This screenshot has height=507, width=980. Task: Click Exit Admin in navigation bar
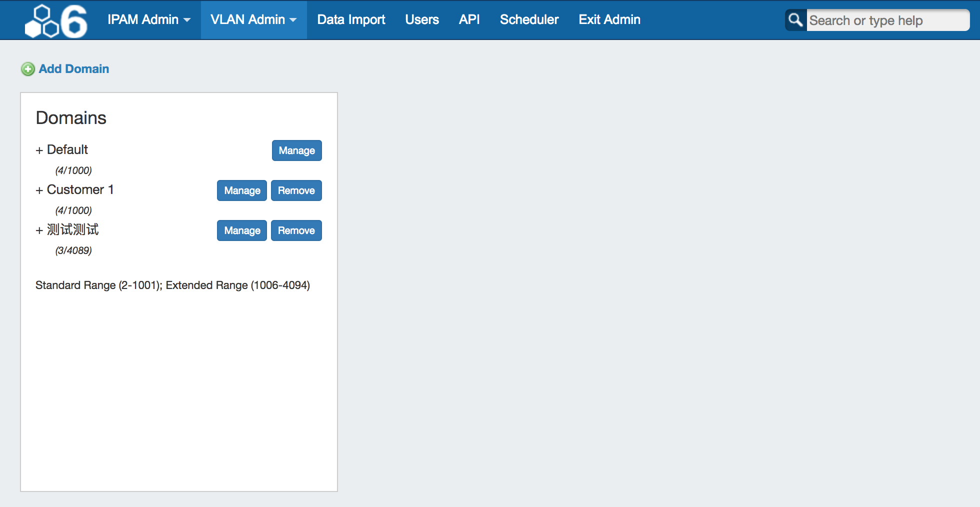(609, 20)
